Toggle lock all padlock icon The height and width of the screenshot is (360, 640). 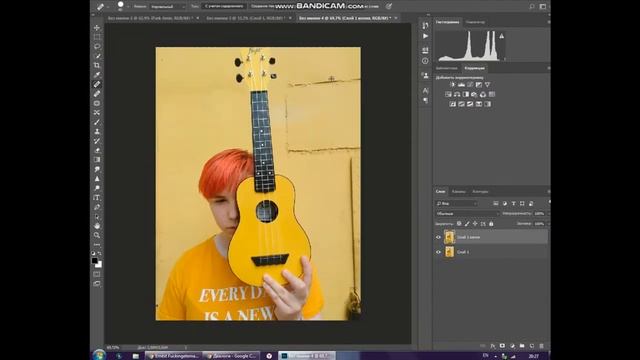pyautogui.click(x=491, y=224)
